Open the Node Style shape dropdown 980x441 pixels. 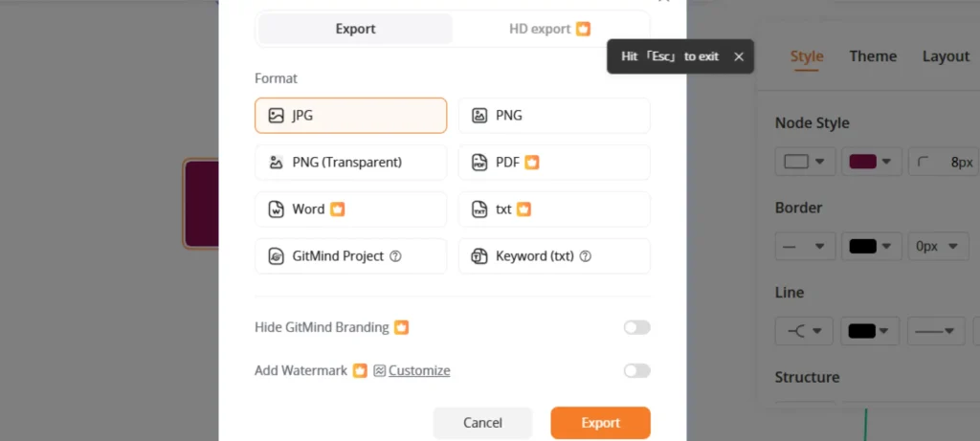click(x=805, y=162)
